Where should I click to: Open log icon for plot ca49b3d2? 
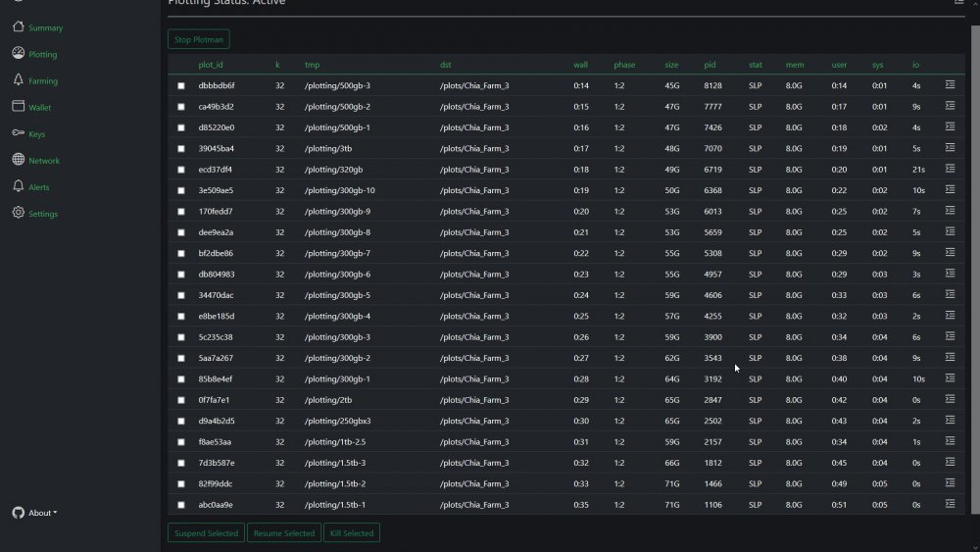tap(950, 106)
